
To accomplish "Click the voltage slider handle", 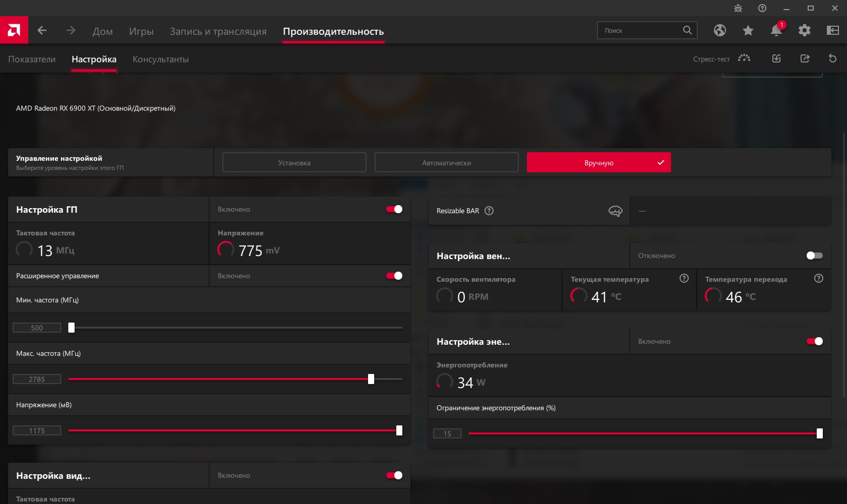I will (399, 430).
